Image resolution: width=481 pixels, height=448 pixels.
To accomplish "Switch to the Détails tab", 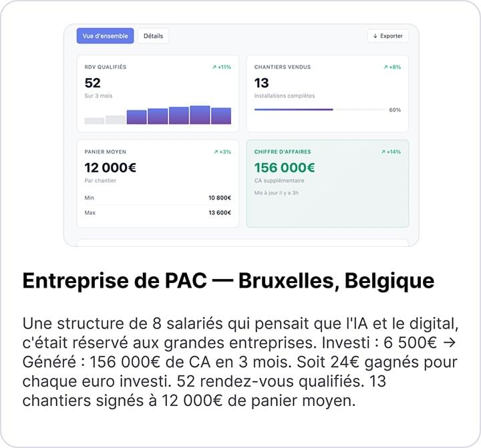I will point(153,36).
